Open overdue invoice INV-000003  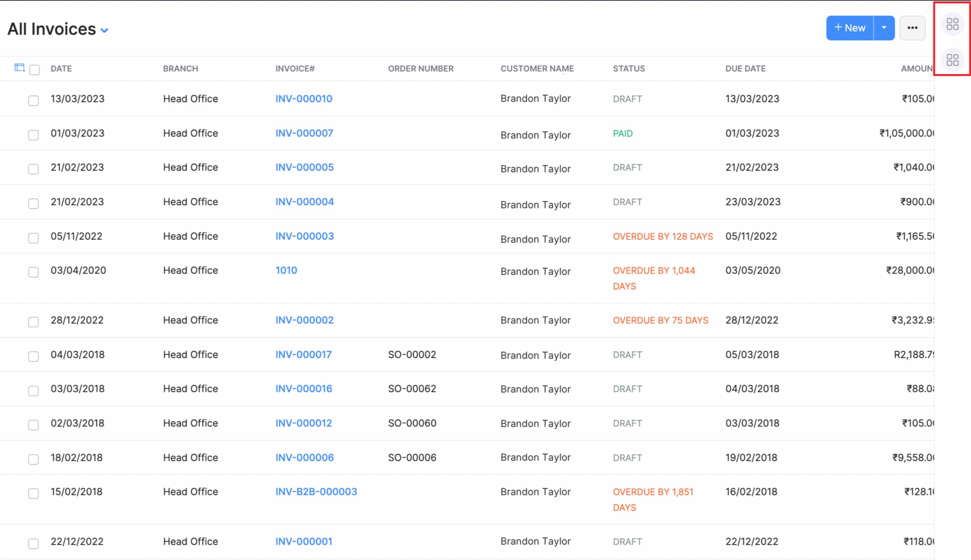tap(304, 236)
